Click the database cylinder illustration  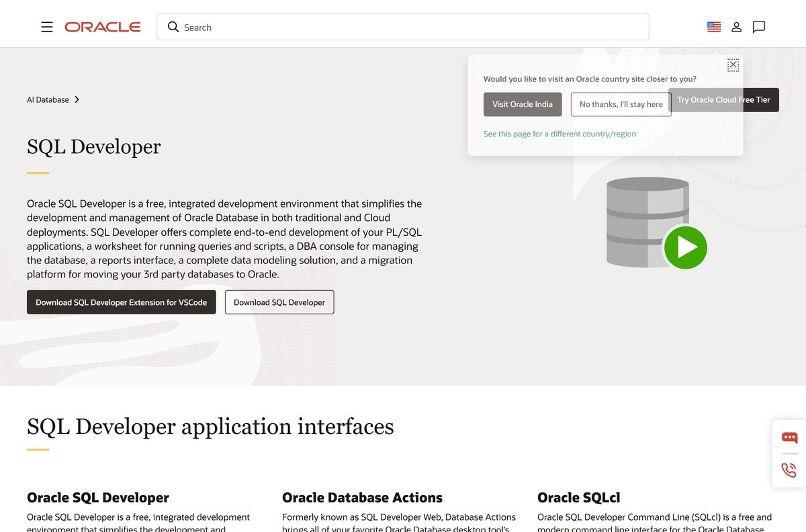coord(647,222)
